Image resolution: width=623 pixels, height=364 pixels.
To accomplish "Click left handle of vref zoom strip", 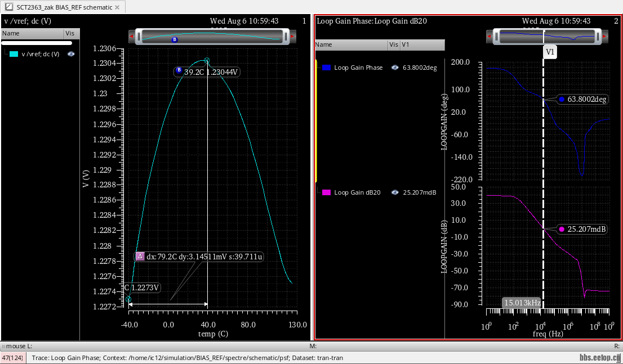I will (x=139, y=37).
